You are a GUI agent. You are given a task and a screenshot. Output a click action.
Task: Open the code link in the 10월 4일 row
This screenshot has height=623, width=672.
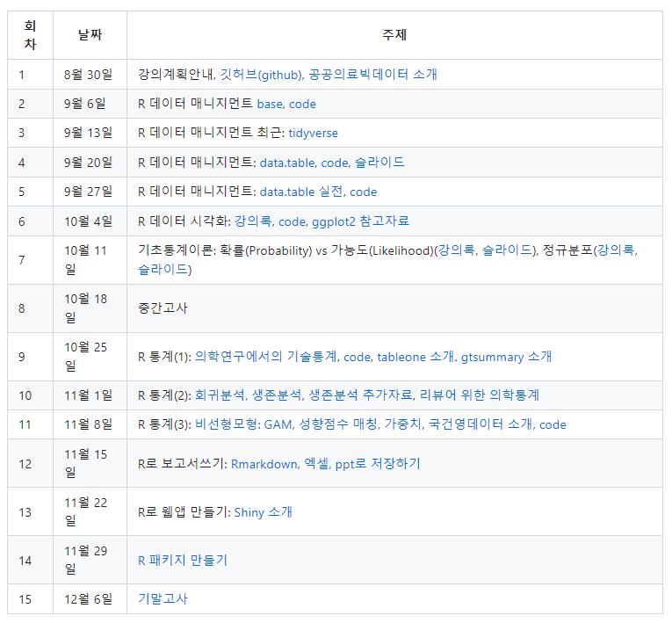point(293,221)
